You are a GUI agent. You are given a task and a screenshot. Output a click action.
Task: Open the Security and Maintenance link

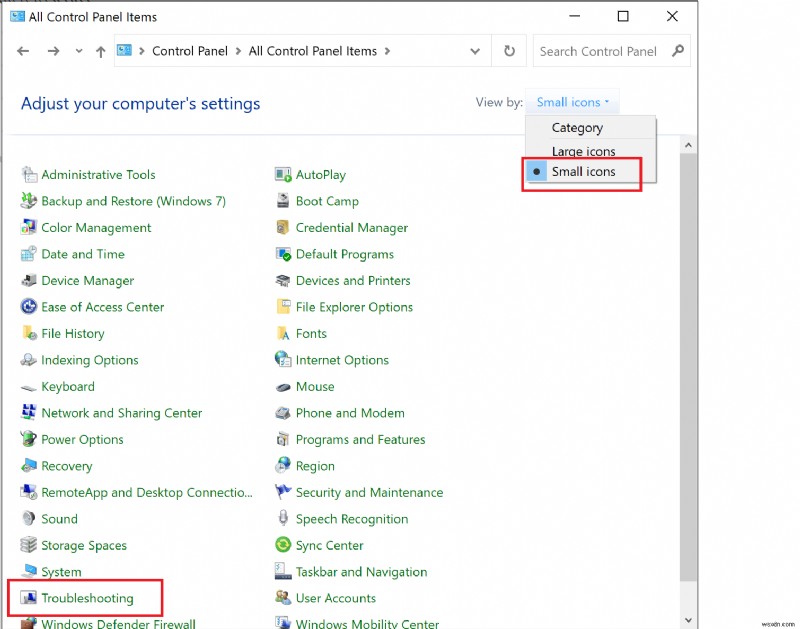(x=369, y=492)
